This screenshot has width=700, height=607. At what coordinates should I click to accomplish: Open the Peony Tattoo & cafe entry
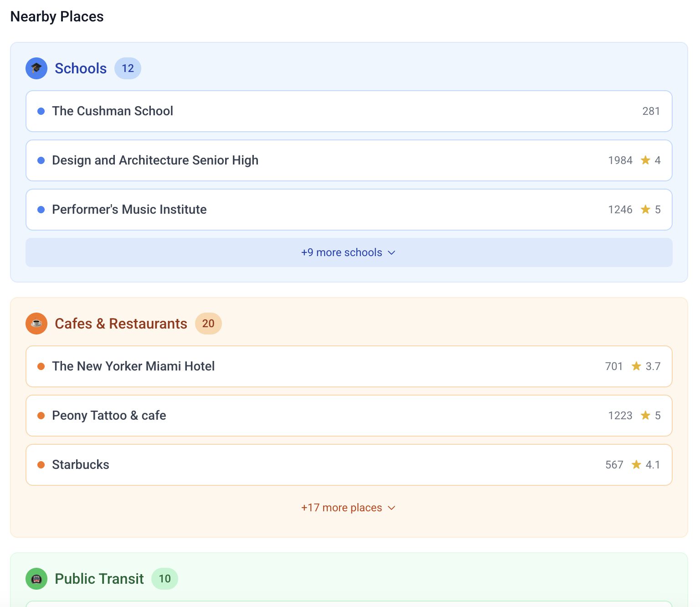(349, 415)
